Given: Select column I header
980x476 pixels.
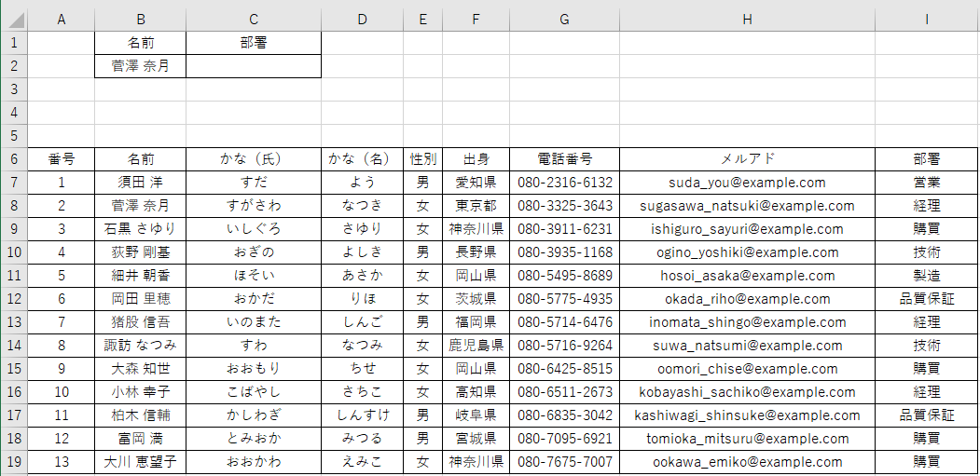Looking at the screenshot, I should tap(927, 20).
